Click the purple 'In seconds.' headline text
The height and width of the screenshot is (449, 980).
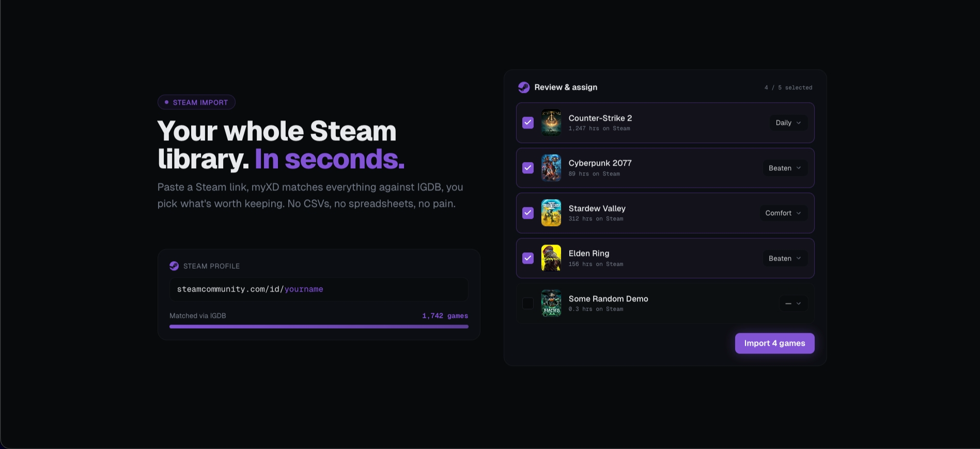coord(330,159)
